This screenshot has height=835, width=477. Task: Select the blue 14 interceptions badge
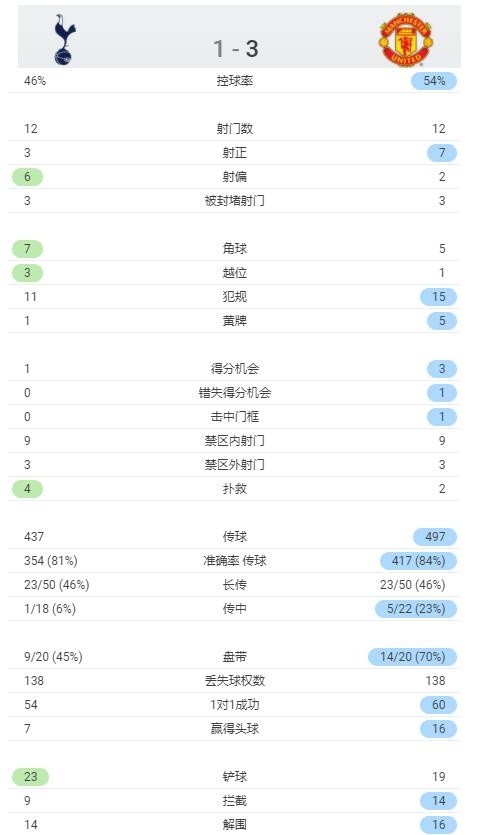[438, 800]
